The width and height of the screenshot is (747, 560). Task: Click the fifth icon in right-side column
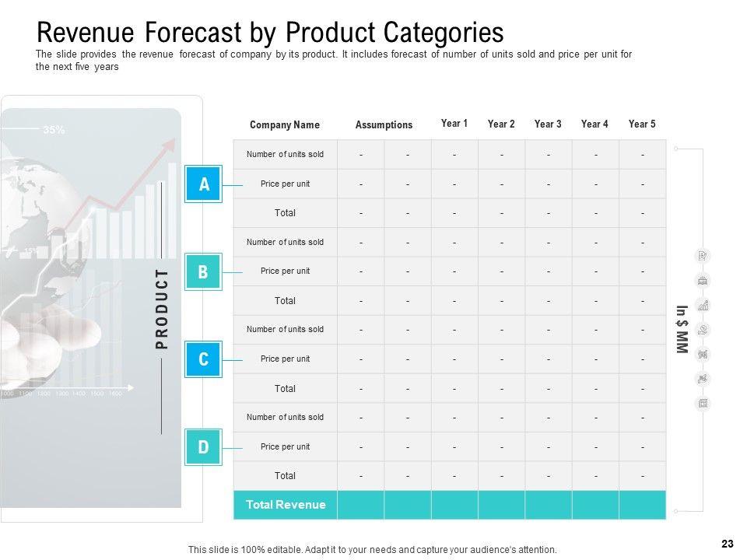[x=703, y=354]
